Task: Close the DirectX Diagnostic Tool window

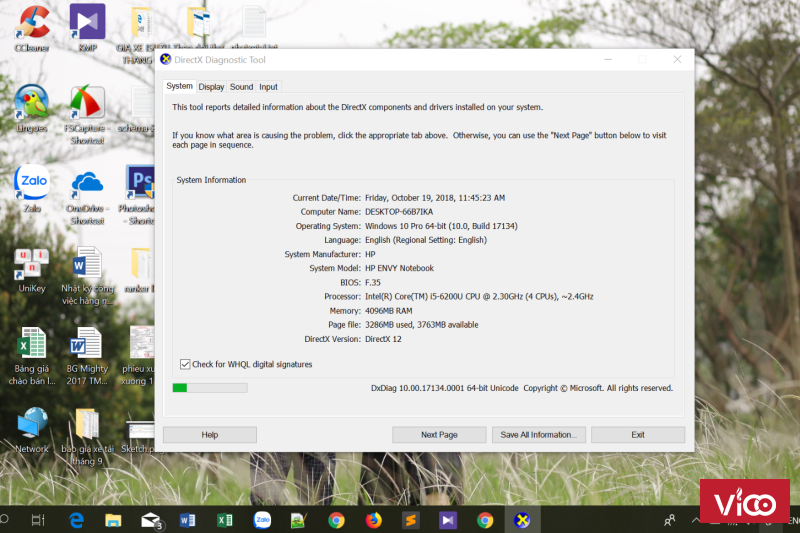Action: point(677,60)
